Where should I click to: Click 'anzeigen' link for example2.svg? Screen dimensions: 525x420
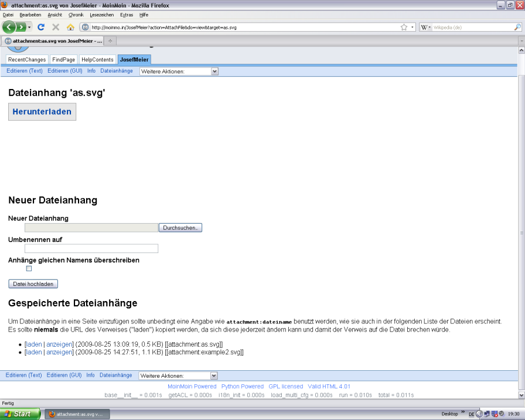click(x=59, y=352)
